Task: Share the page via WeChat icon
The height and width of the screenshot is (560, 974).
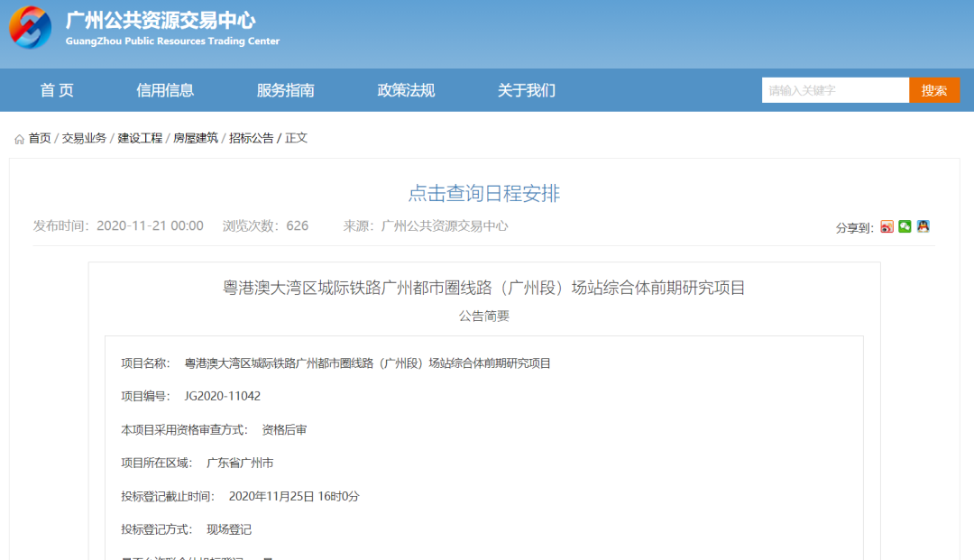Action: [x=905, y=226]
